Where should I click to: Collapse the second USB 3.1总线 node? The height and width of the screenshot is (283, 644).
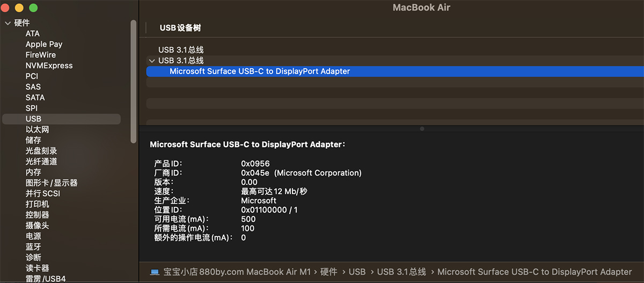[152, 61]
